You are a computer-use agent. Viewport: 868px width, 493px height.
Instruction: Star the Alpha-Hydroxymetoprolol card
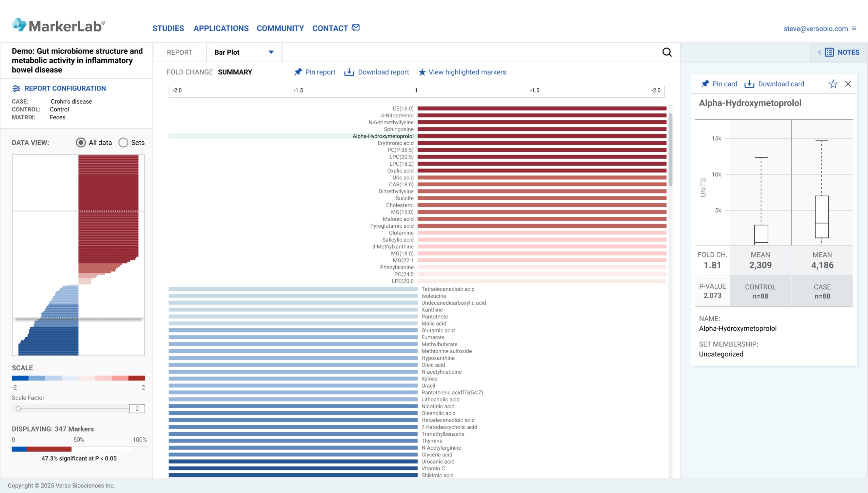(x=833, y=84)
